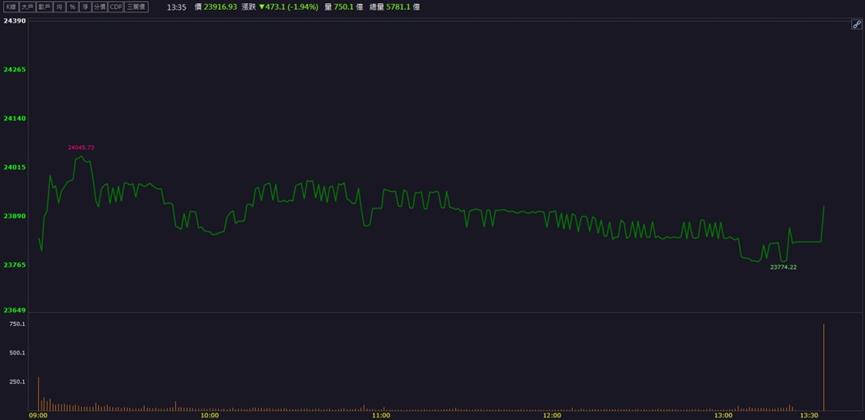Click the 12:00 time axis label

pos(552,416)
